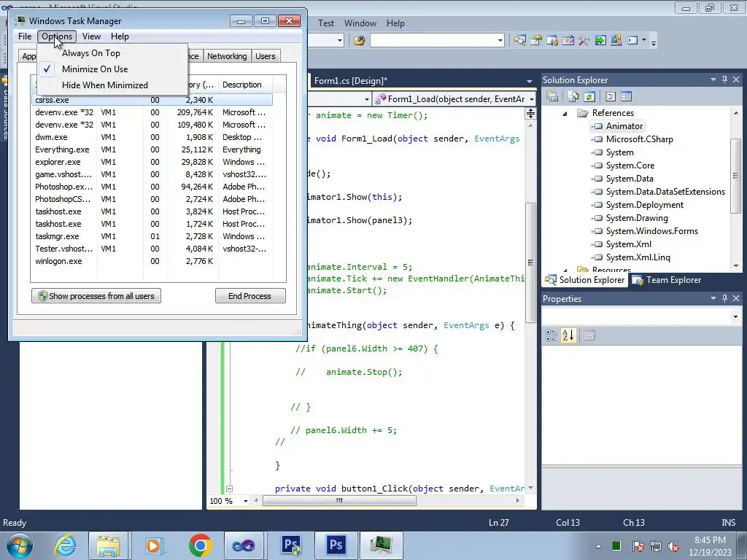Click the code editor split-view handle
The width and height of the screenshot is (747, 560).
pyautogui.click(x=530, y=113)
